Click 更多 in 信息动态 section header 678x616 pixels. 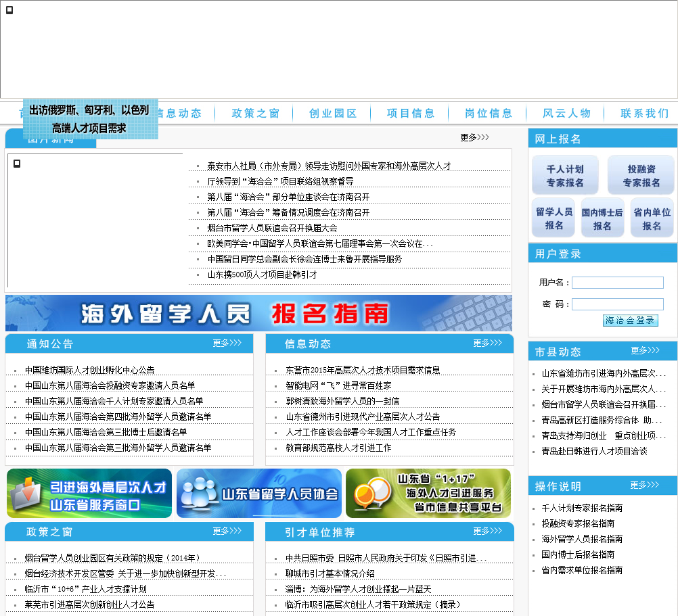[487, 343]
